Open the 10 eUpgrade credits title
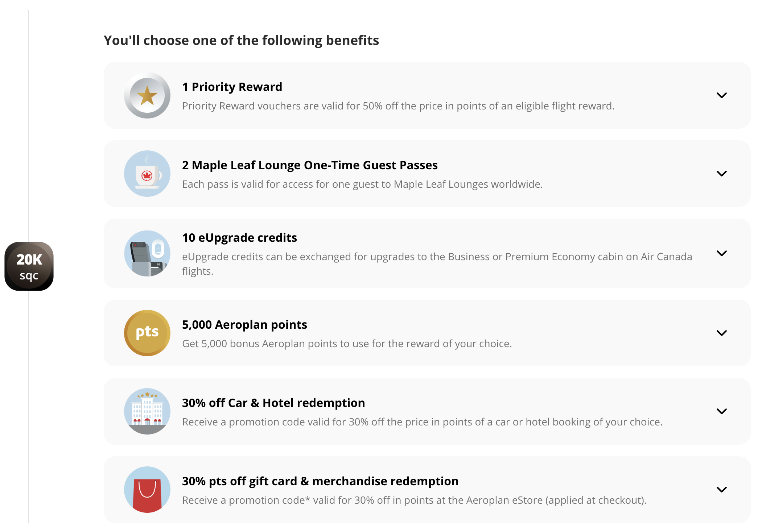Viewport: 758px width, 532px height. click(x=239, y=238)
